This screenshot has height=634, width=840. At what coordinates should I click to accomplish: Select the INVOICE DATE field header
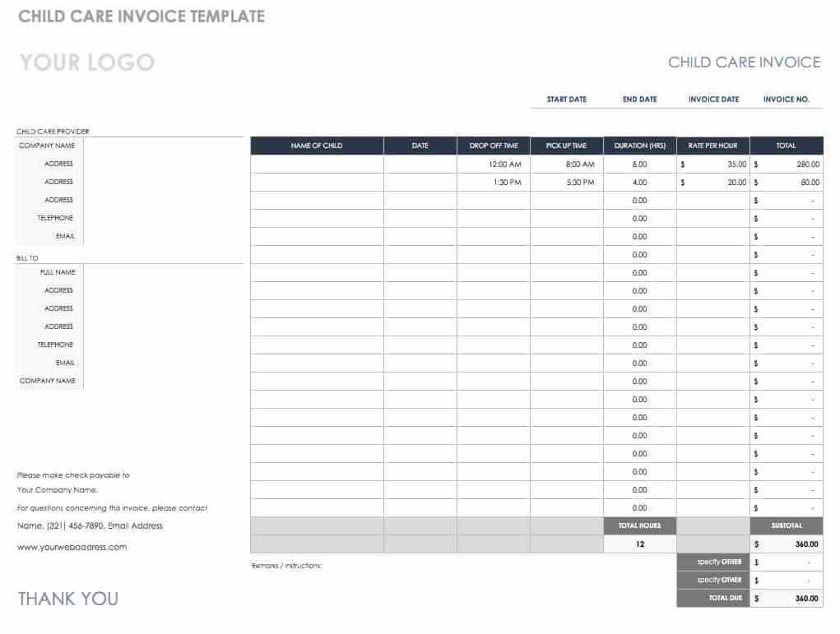[713, 99]
